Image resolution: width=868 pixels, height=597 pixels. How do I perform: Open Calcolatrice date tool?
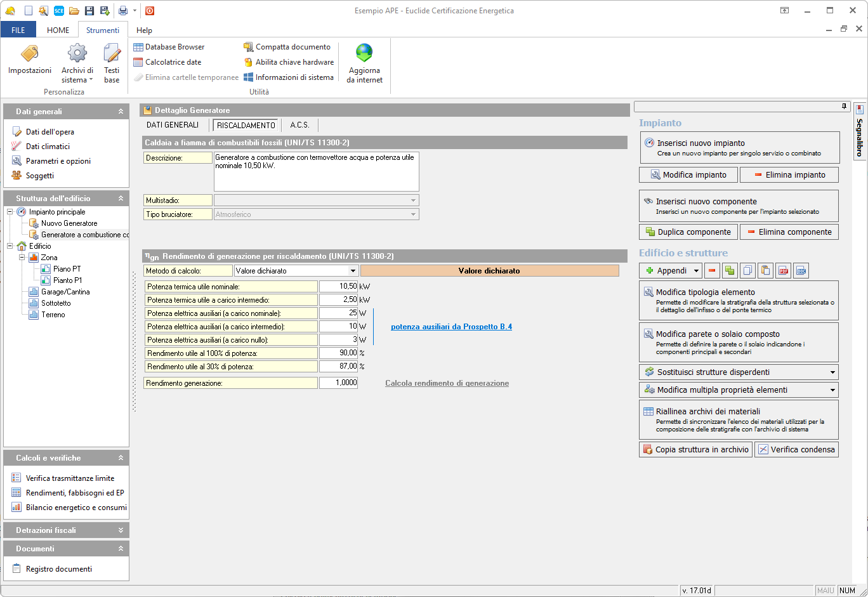point(168,62)
